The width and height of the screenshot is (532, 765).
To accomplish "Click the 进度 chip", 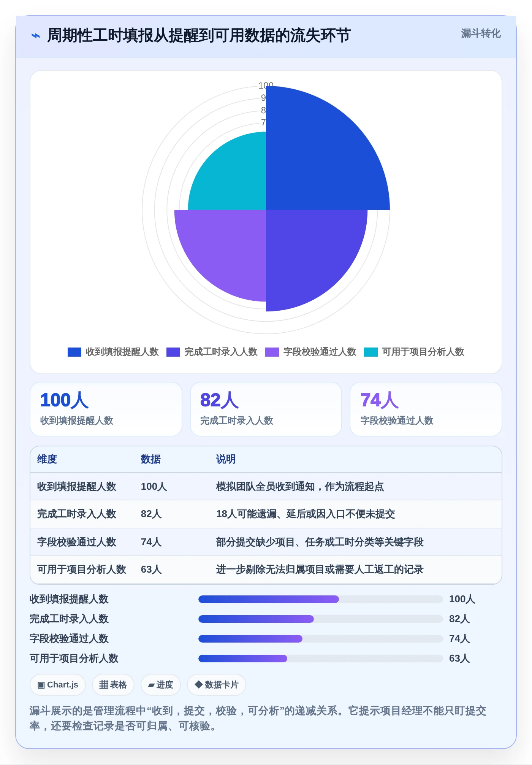I will pyautogui.click(x=160, y=685).
